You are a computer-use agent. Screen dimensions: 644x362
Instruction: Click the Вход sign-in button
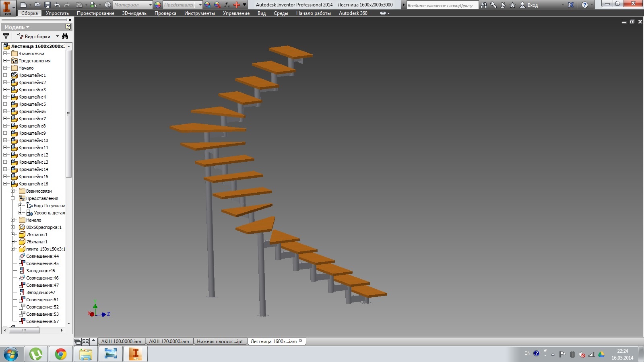tap(529, 5)
